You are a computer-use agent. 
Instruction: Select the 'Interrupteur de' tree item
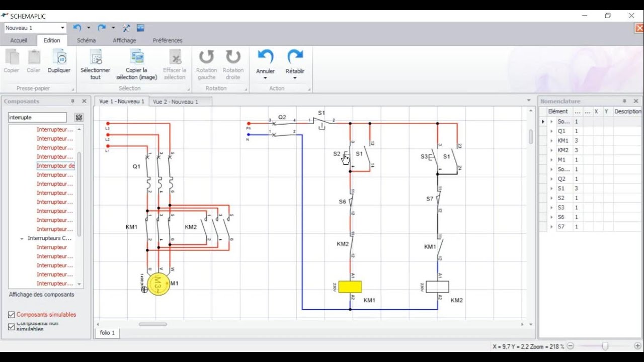click(x=56, y=166)
